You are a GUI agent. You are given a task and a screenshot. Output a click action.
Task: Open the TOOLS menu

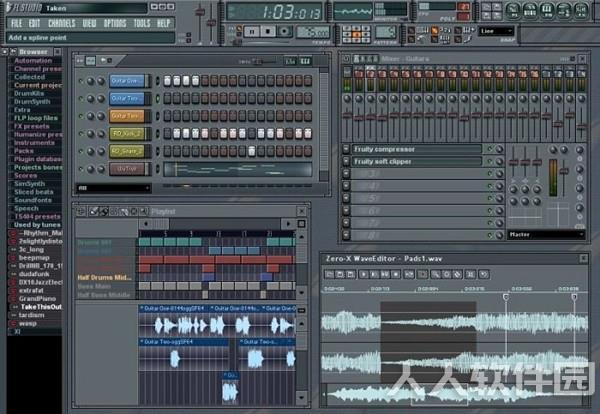point(142,24)
